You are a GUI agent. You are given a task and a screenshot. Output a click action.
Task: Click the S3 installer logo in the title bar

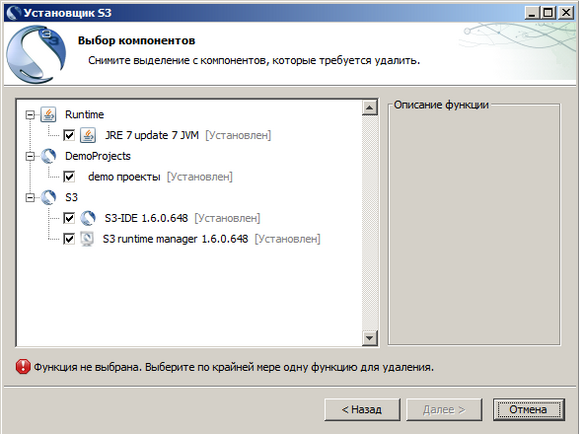pos(14,13)
